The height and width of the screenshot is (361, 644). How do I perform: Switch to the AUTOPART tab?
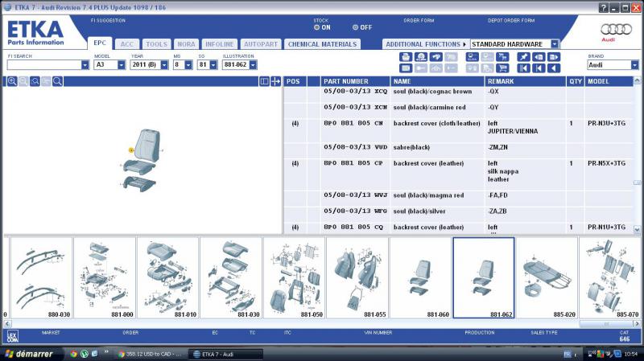pos(261,44)
